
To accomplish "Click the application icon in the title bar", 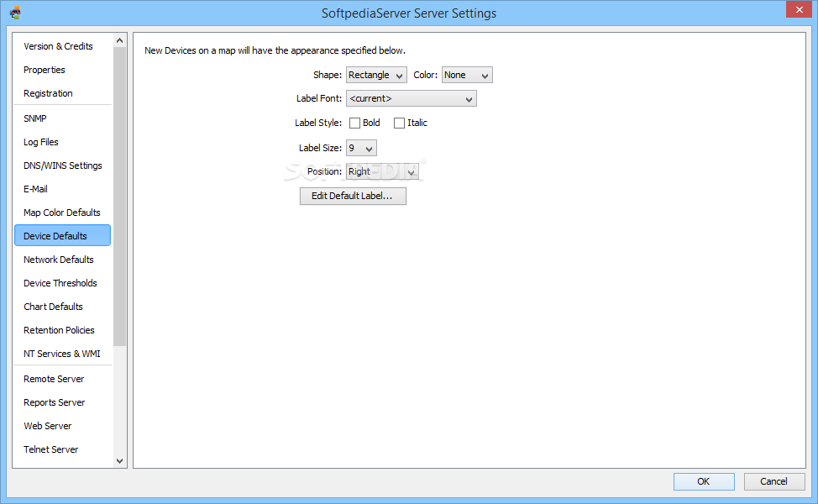I will 15,13.
